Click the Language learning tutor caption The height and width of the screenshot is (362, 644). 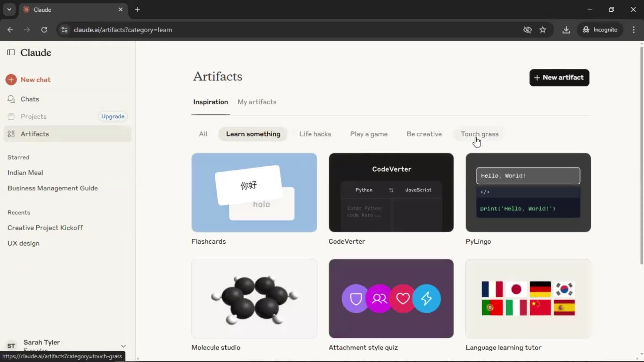(x=503, y=348)
